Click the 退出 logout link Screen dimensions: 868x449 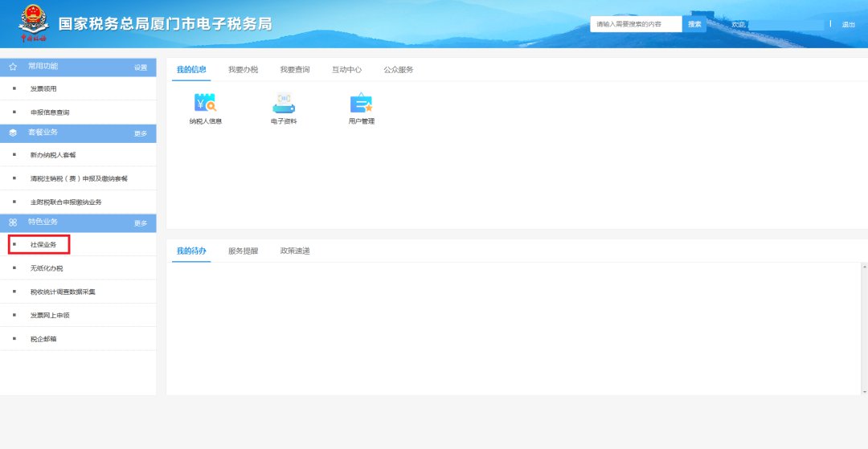tap(848, 25)
